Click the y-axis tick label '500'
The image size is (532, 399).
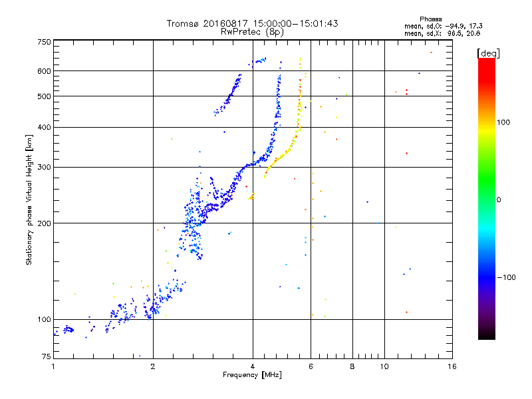[44, 96]
